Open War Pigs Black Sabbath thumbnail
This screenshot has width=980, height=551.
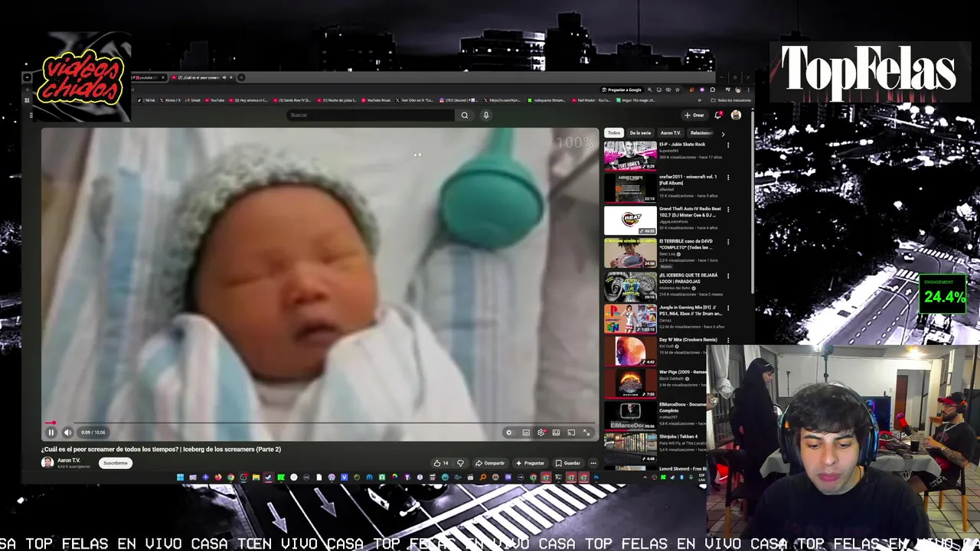(x=630, y=384)
